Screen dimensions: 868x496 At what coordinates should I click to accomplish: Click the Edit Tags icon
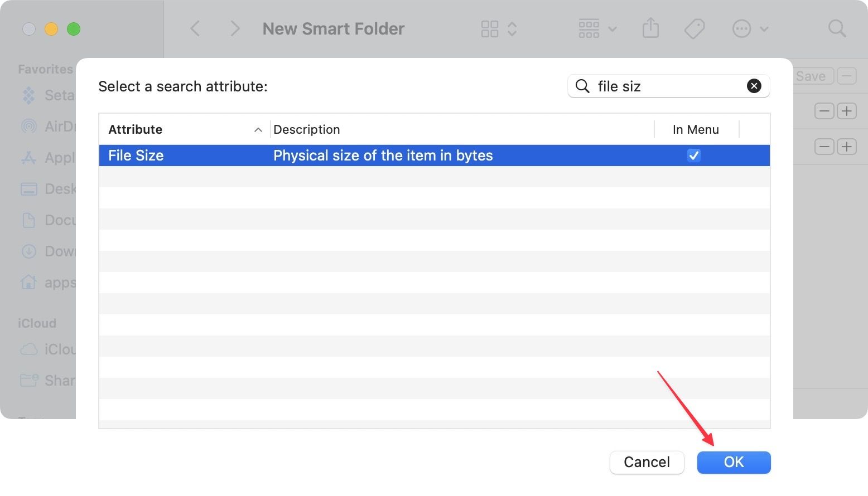click(695, 28)
